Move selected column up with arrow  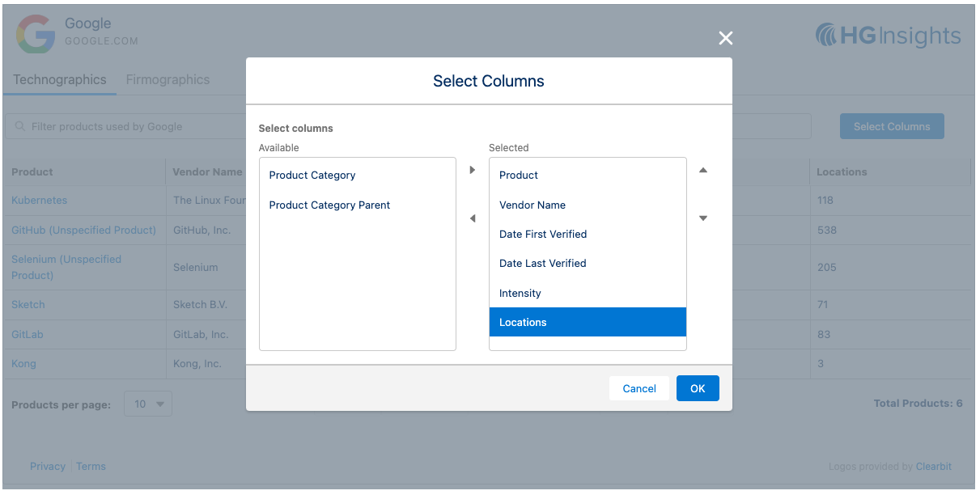[702, 170]
